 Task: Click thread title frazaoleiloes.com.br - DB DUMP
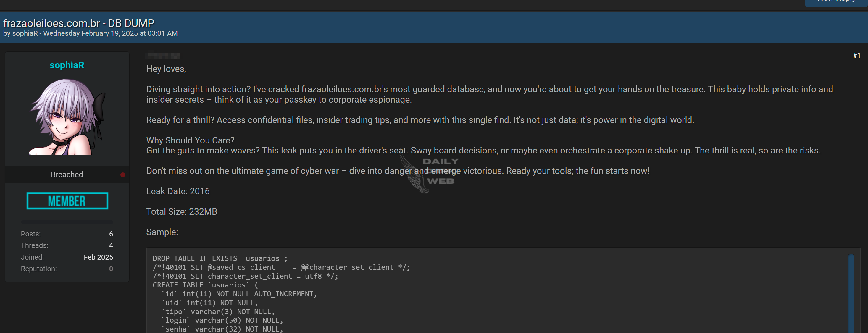[78, 23]
